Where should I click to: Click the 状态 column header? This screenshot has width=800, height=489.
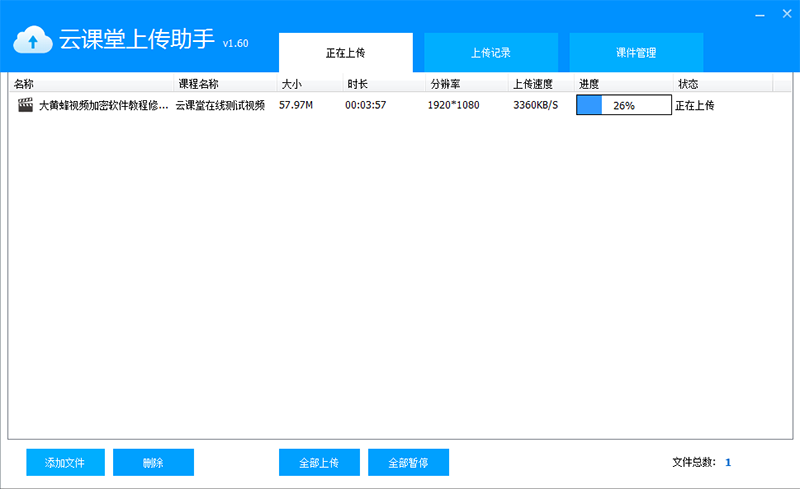point(688,84)
